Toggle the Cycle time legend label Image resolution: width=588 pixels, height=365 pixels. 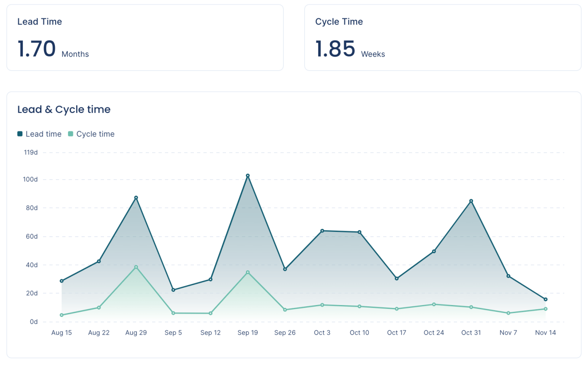(x=95, y=134)
